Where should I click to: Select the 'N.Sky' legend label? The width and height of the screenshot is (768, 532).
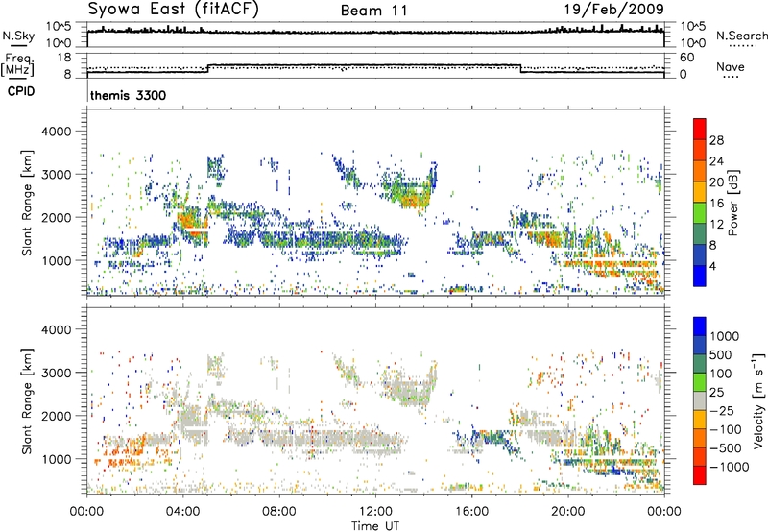click(18, 36)
